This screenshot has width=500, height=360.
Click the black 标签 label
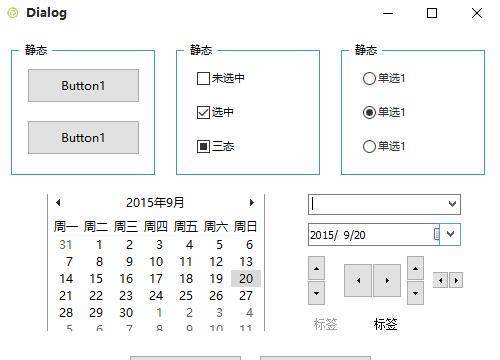pos(385,324)
